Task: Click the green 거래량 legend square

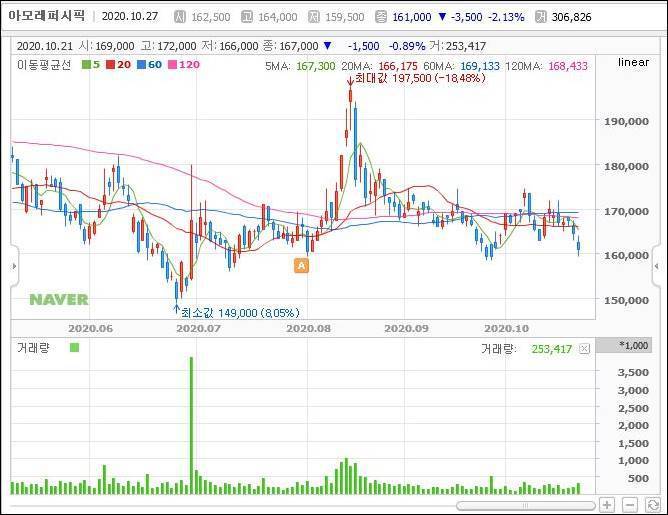Action: point(75,348)
